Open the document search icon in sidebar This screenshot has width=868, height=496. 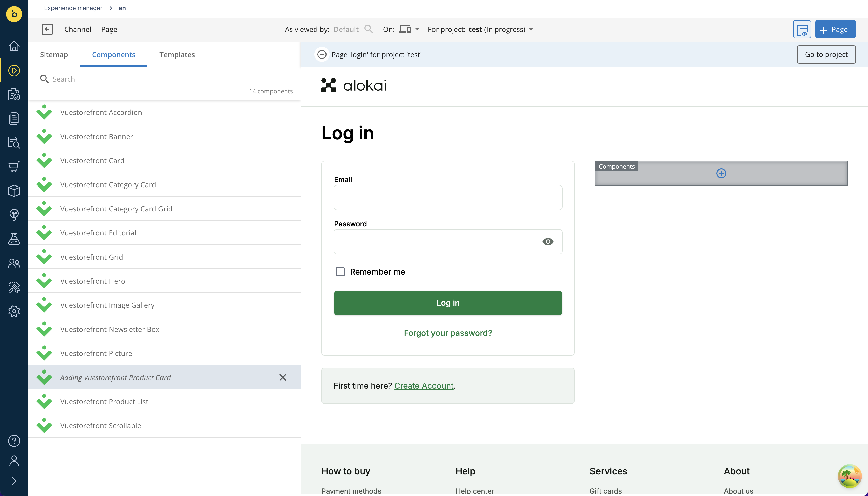[14, 142]
